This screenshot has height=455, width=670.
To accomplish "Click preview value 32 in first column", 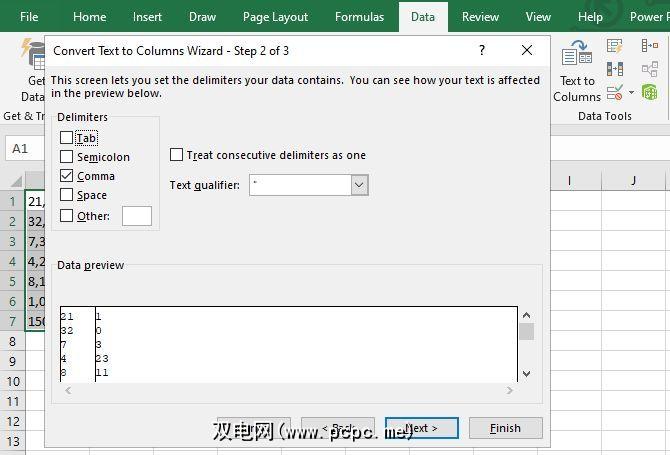I will coord(67,331).
